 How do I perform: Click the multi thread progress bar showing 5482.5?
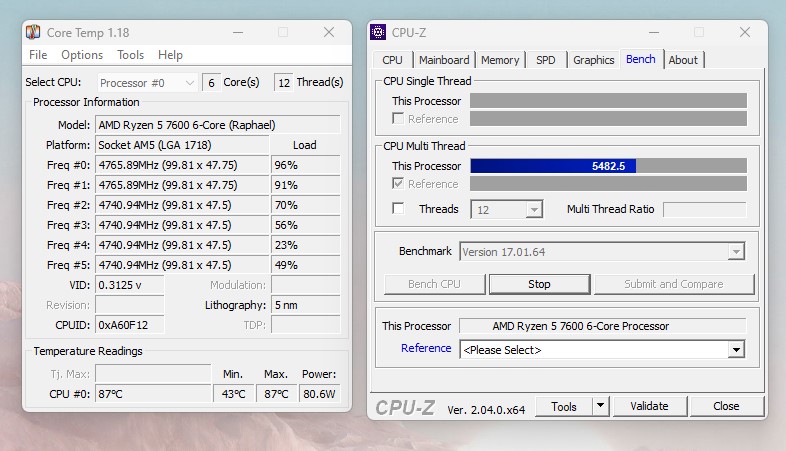click(x=609, y=166)
